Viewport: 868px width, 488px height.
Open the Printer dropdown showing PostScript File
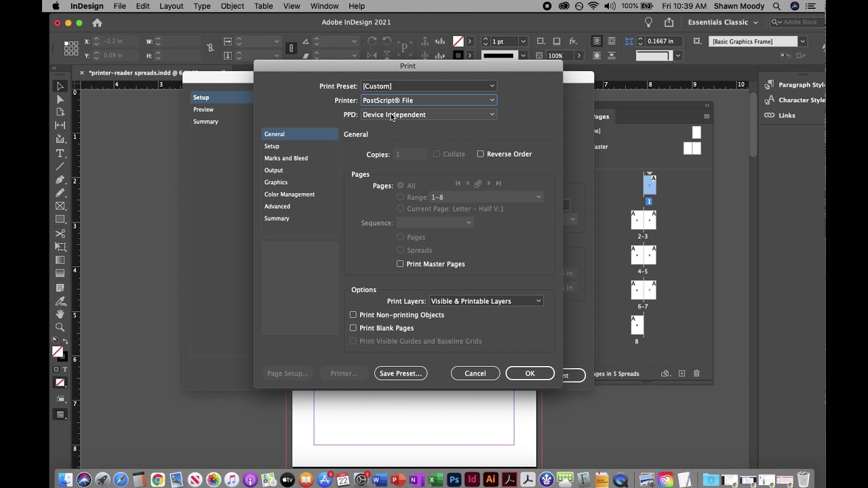pos(429,100)
